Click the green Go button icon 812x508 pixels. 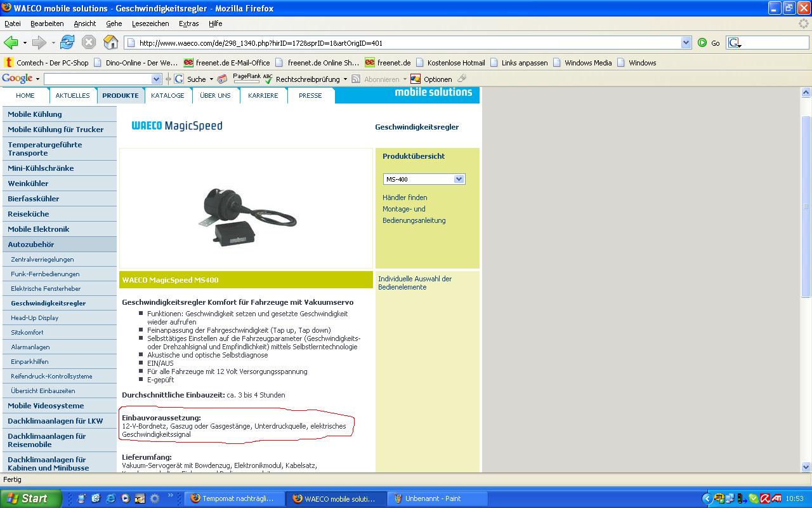pyautogui.click(x=702, y=43)
